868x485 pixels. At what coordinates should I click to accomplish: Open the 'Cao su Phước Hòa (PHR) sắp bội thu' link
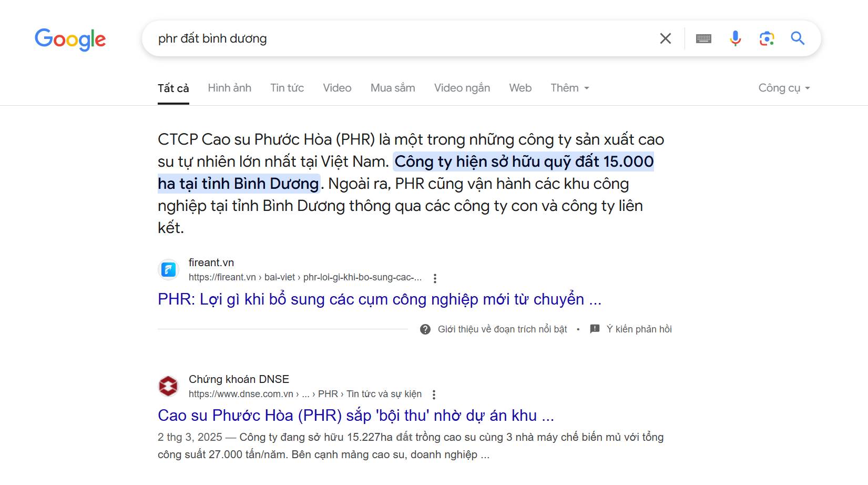pyautogui.click(x=356, y=416)
